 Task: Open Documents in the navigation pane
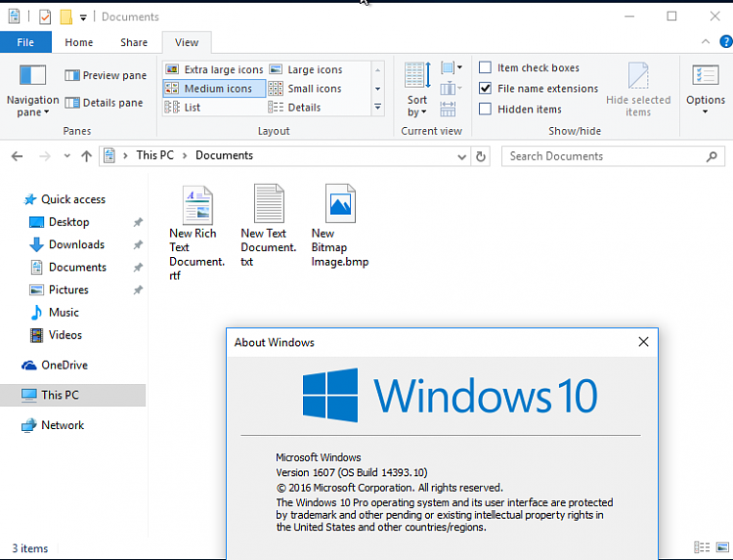tap(68, 268)
